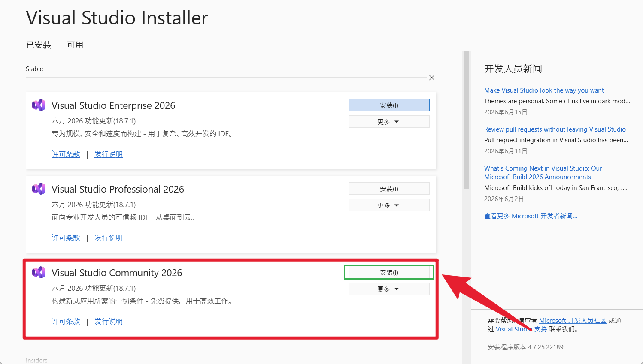Click the 'Visual Studio Installer' window title
This screenshot has height=364, width=643.
coord(117,18)
